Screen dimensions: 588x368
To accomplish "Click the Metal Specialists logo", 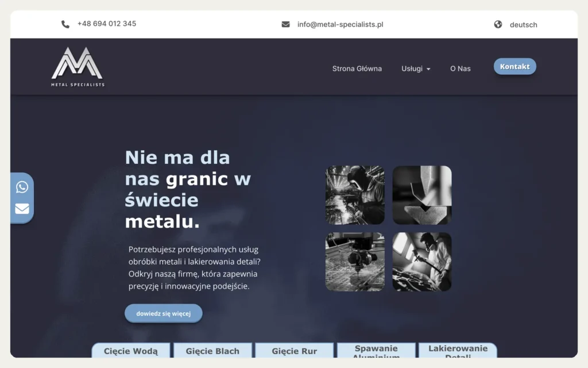I will click(x=78, y=67).
